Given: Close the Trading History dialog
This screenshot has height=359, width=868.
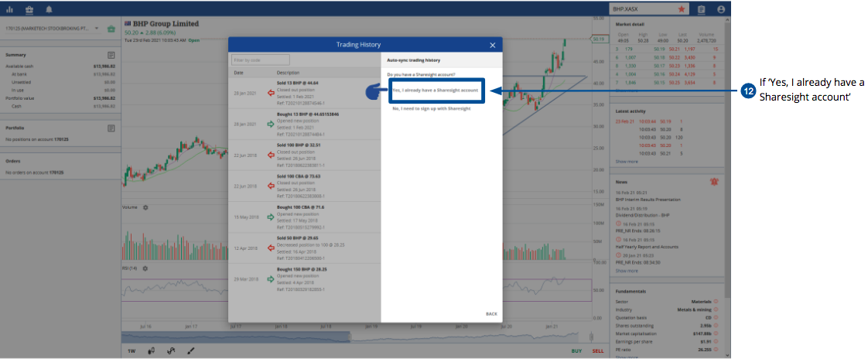Looking at the screenshot, I should pos(492,45).
